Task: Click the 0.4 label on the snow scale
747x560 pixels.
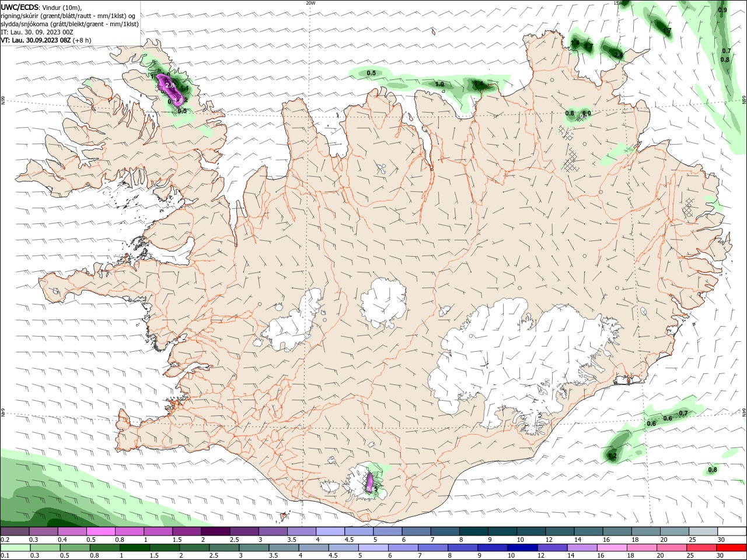Action: [x=62, y=540]
